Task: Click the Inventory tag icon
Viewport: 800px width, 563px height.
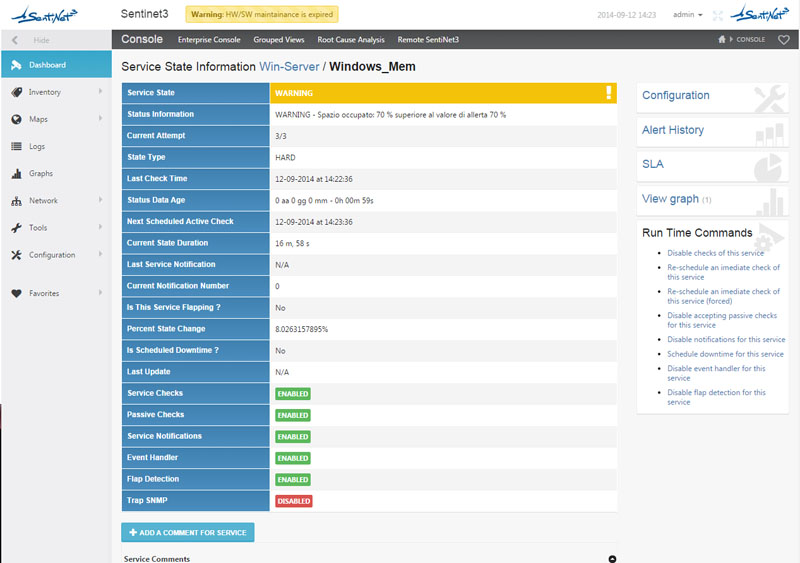Action: tap(16, 92)
